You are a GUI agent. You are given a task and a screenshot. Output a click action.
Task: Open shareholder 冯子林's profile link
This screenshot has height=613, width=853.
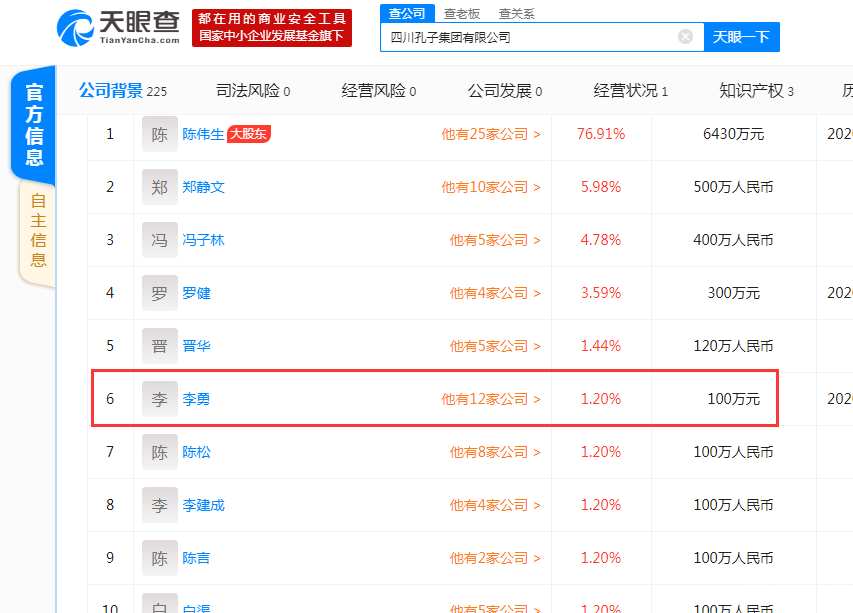pyautogui.click(x=203, y=240)
